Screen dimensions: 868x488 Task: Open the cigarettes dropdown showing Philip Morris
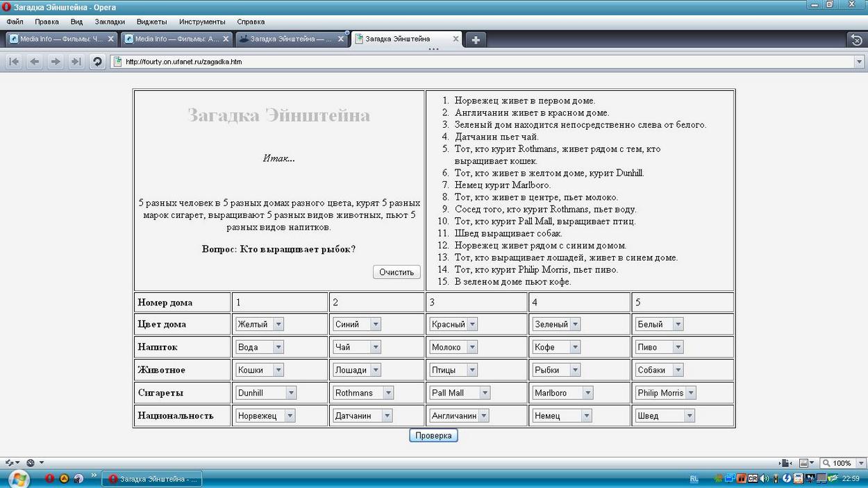(x=665, y=393)
